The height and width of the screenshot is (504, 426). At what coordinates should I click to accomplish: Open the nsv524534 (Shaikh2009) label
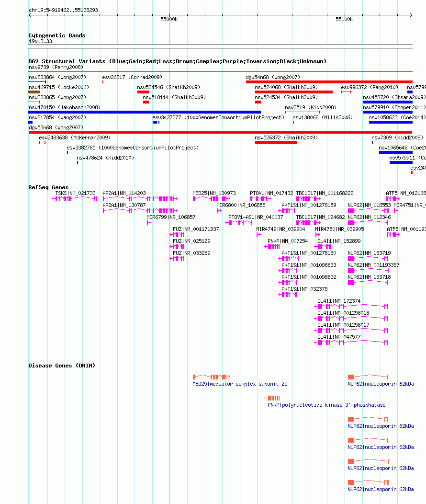click(286, 97)
